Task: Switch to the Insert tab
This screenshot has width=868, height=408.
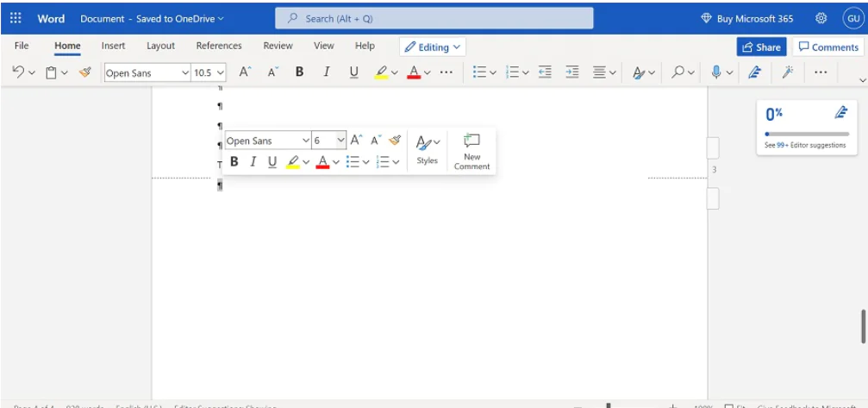Action: click(114, 46)
